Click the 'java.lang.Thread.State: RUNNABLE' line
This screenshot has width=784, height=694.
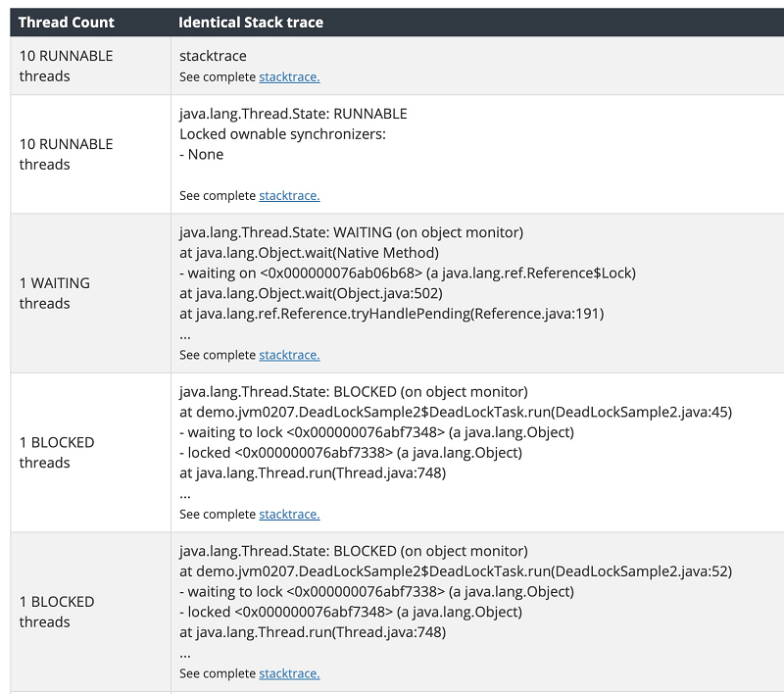(293, 114)
